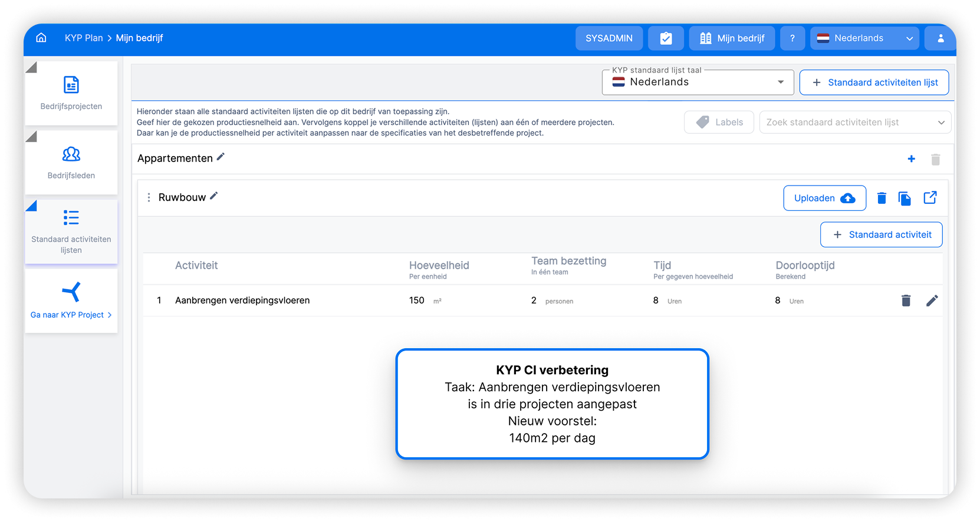Viewport: 980px width, 522px height.
Task: Edit the Appartementen name pencil icon
Action: click(221, 157)
